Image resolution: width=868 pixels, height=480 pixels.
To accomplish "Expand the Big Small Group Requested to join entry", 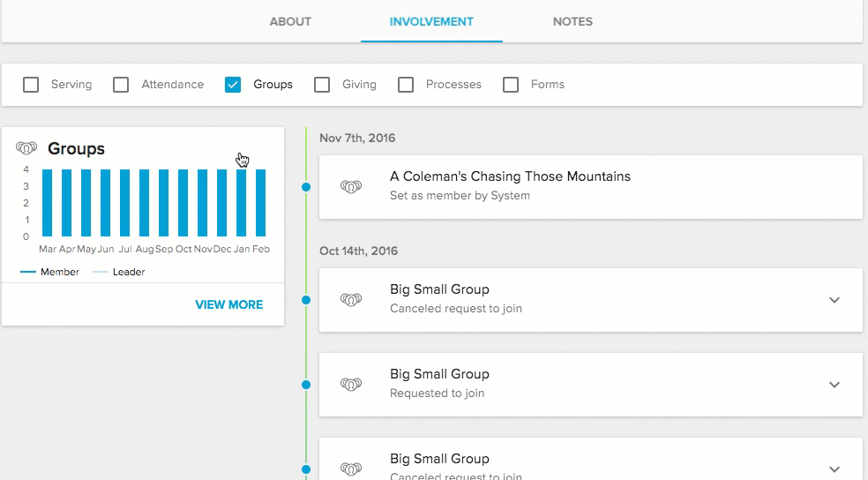I will [834, 385].
